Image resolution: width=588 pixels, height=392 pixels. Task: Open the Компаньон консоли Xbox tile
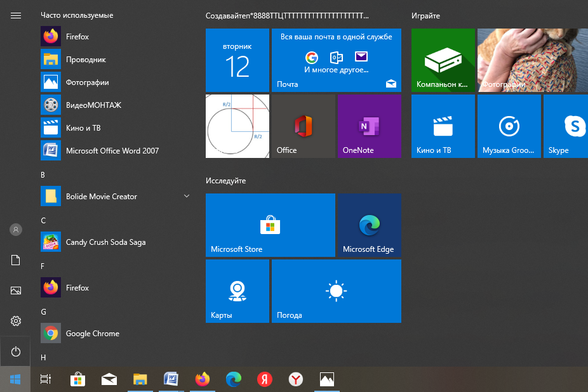tap(443, 60)
